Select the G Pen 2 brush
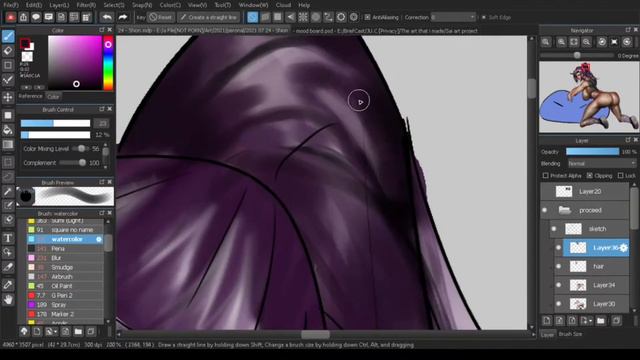The height and width of the screenshot is (360, 640). [x=65, y=296]
